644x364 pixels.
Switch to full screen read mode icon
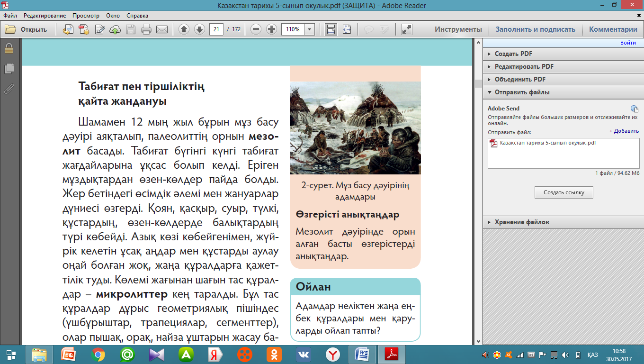pyautogui.click(x=406, y=29)
